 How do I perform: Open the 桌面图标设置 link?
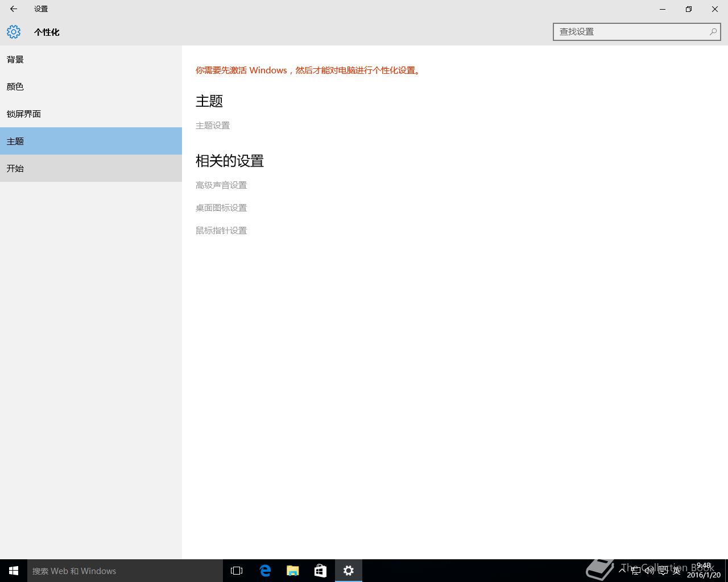click(x=221, y=208)
